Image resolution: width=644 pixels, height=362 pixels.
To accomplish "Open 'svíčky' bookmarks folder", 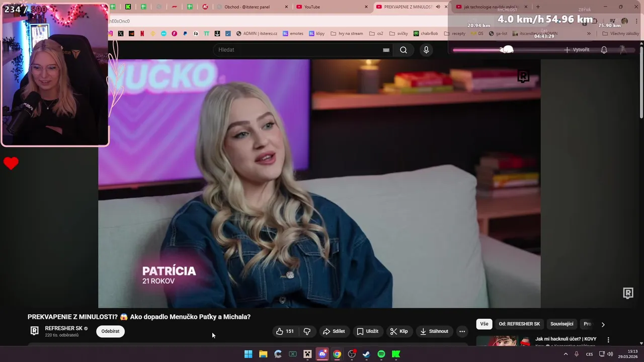I will pyautogui.click(x=398, y=34).
